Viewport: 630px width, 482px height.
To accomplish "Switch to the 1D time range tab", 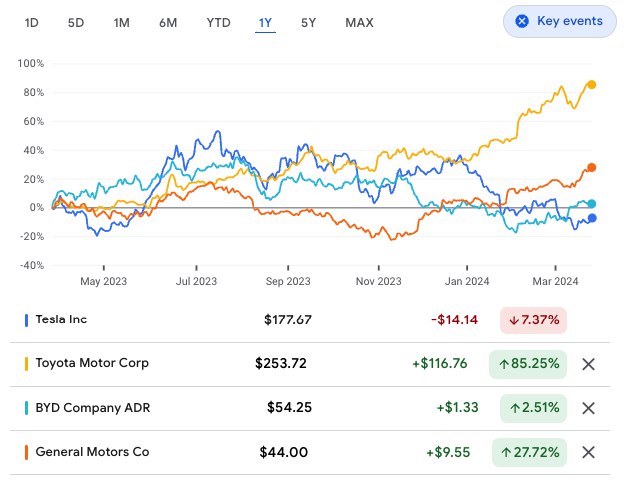I will click(31, 23).
